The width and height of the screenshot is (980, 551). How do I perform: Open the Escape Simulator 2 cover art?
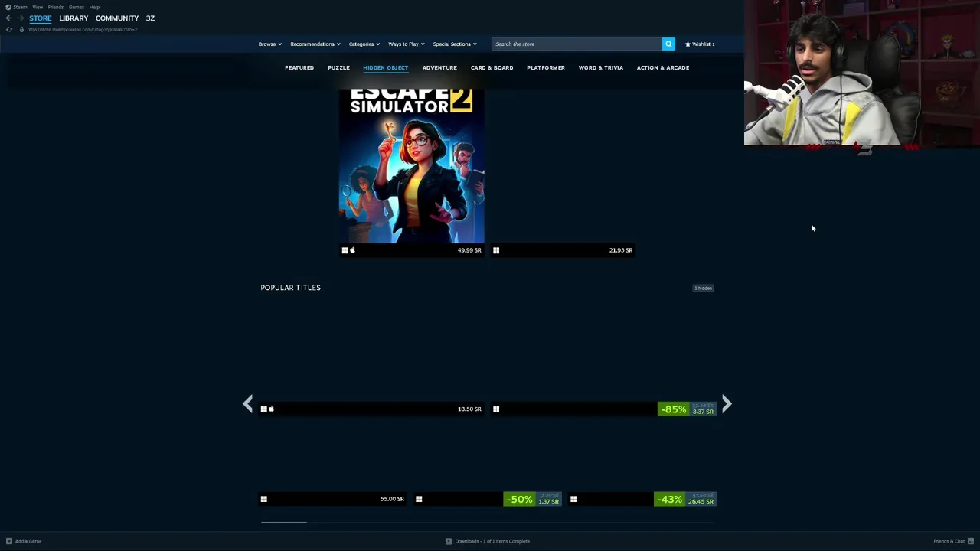412,165
